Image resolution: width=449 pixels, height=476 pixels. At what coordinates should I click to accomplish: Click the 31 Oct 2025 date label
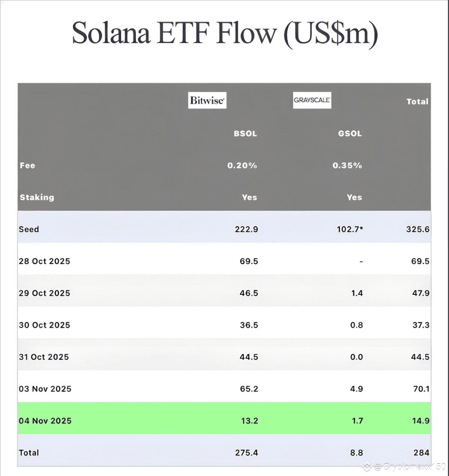click(44, 357)
